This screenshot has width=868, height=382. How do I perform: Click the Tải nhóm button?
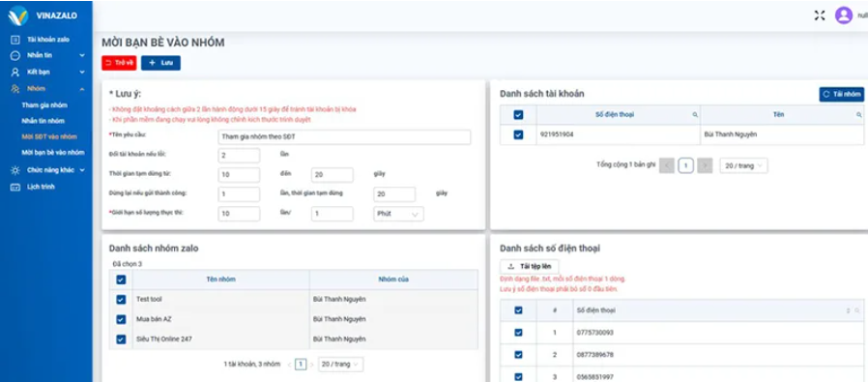point(842,95)
